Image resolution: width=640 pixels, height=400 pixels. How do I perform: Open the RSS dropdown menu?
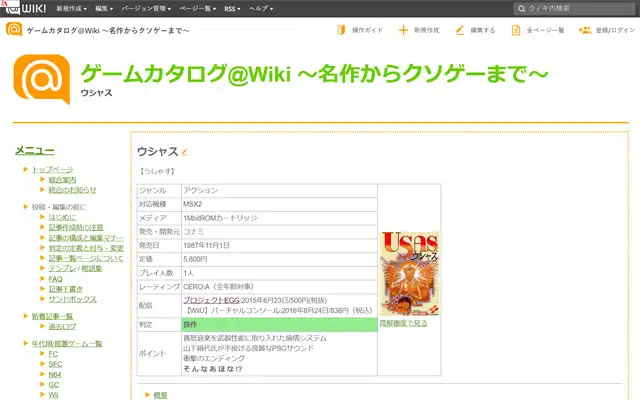232,9
